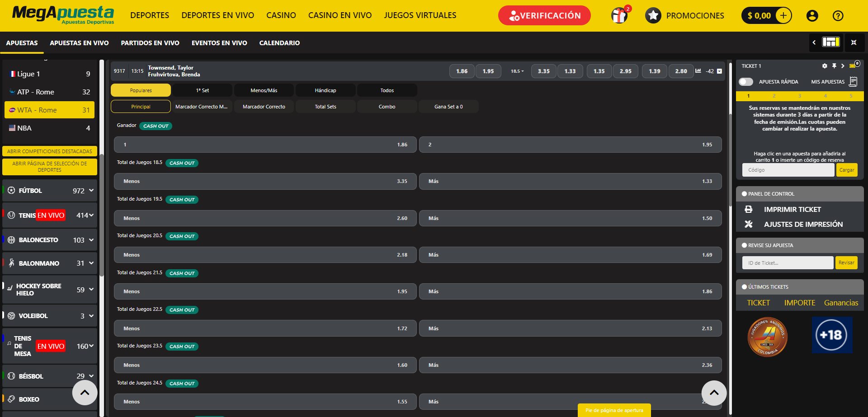Open the gift box rewards icon
Screen dimensions: 868x417
[619, 15]
